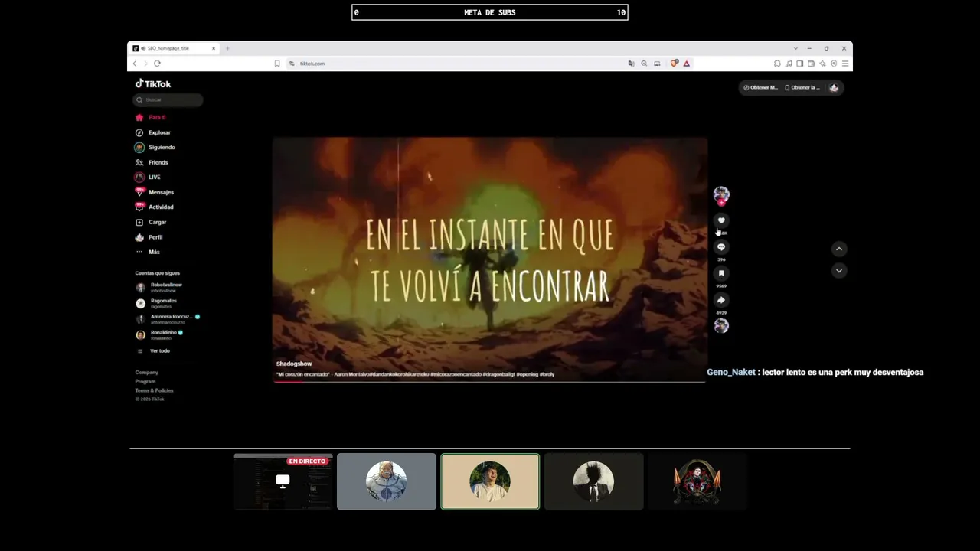Viewport: 980px width, 551px height.
Task: Open the Ronaldinho account
Action: coord(159,334)
